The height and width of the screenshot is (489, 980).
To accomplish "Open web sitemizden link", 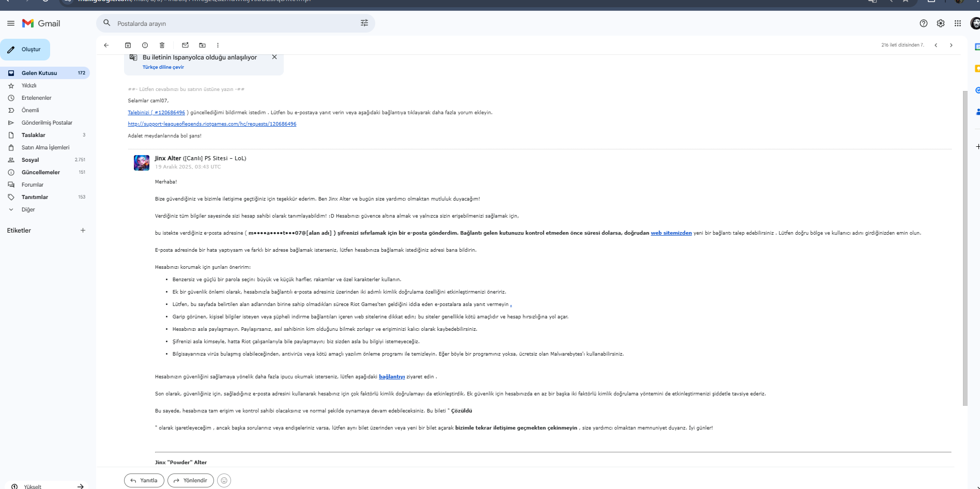I will coord(671,233).
